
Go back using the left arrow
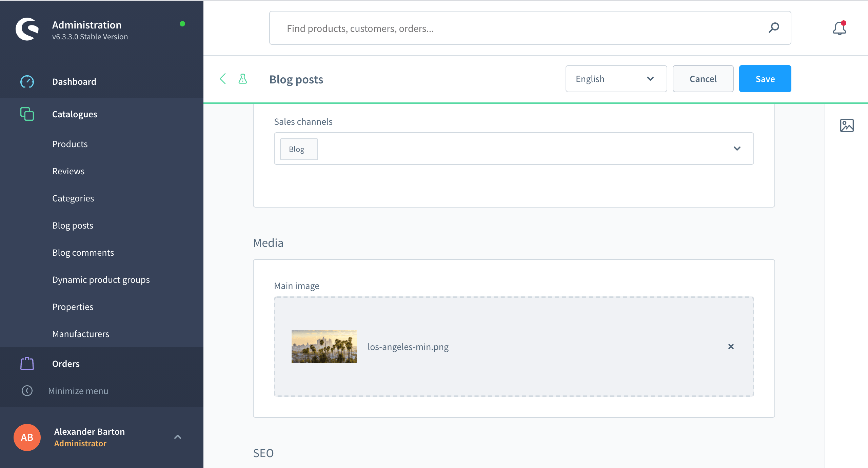click(223, 79)
